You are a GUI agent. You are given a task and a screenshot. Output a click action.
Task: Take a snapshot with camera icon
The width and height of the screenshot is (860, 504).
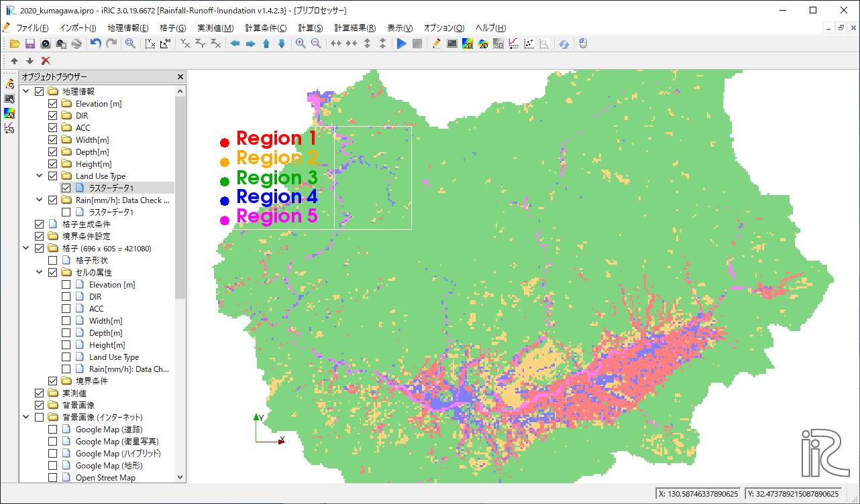(x=45, y=44)
